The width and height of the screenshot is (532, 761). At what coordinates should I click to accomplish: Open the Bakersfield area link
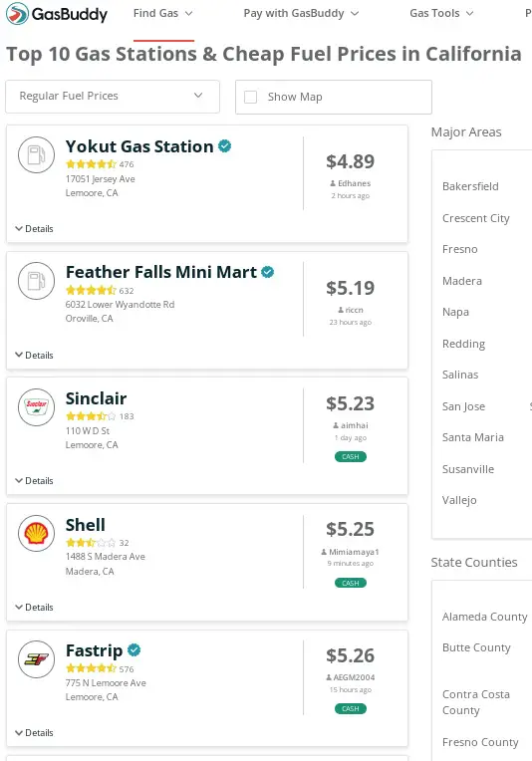coord(470,186)
